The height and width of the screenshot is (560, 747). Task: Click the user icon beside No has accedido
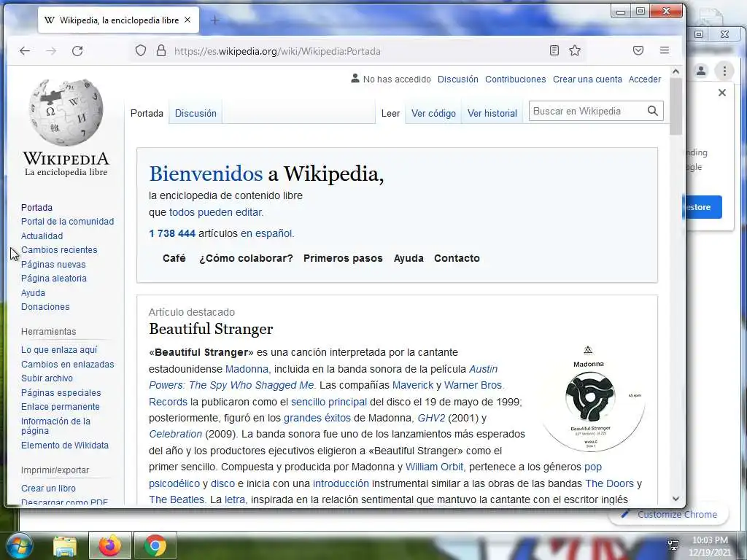[355, 79]
